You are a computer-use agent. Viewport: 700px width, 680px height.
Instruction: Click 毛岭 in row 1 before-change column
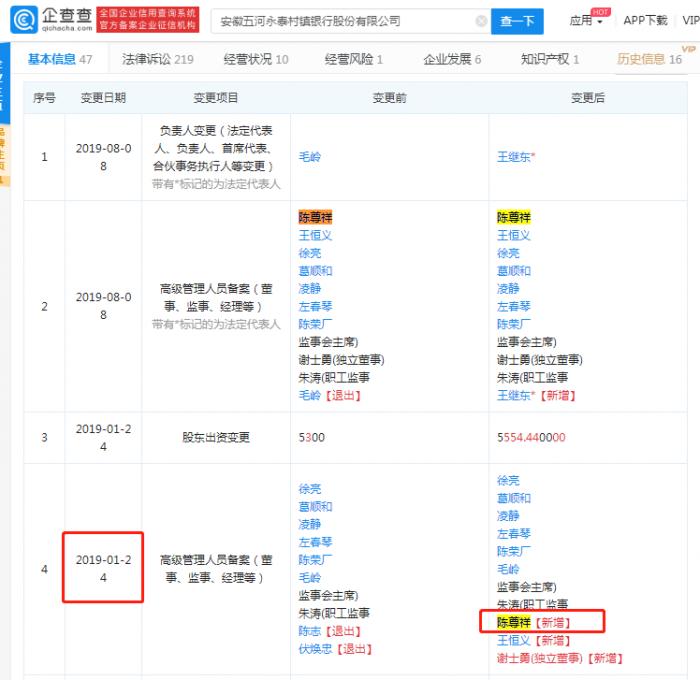(x=310, y=157)
